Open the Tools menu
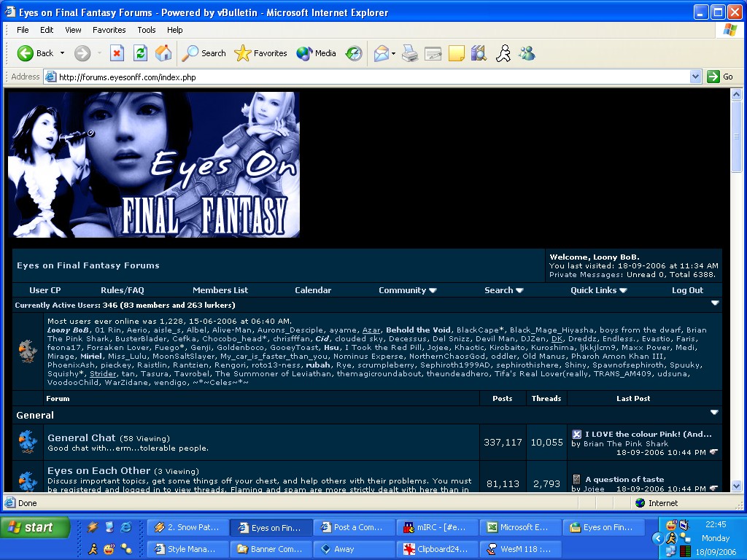The image size is (747, 560). (x=146, y=30)
